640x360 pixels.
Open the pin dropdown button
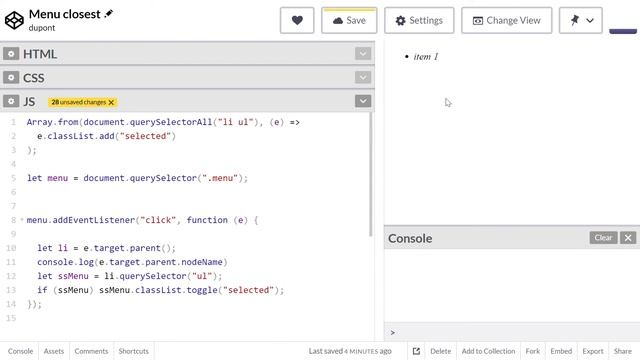[x=580, y=20]
